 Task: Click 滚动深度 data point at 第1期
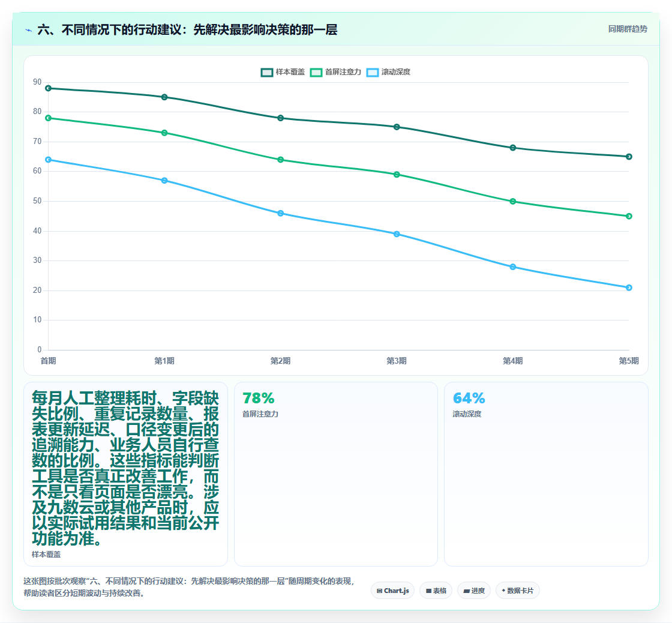point(164,181)
